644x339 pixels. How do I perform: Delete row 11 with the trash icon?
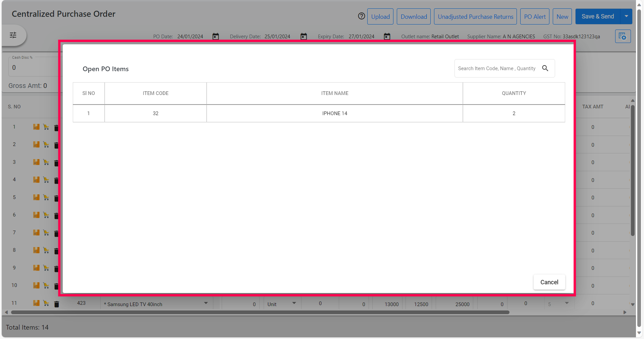[x=56, y=304]
